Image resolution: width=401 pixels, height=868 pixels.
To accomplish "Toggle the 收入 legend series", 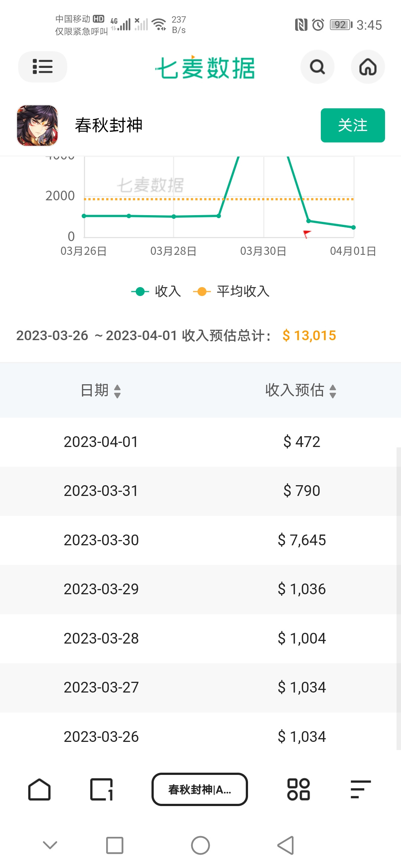I will (x=156, y=292).
